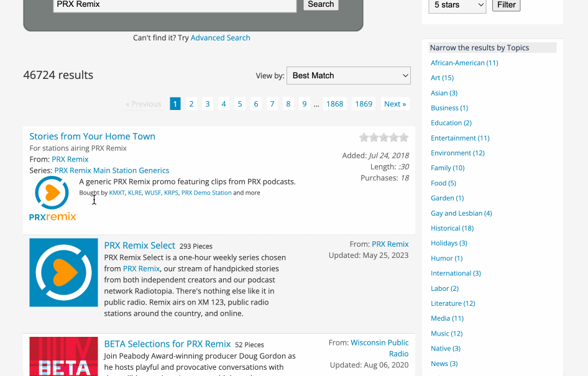Narrow results by Art topic

point(442,78)
